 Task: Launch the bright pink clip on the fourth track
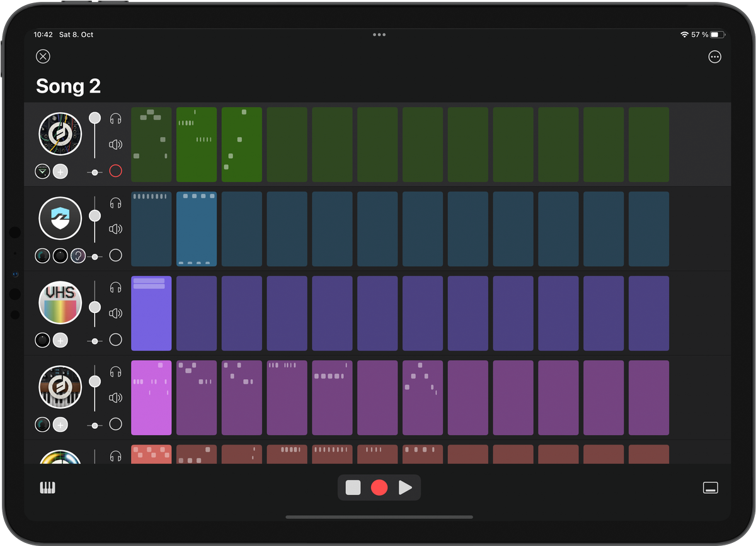(x=151, y=397)
